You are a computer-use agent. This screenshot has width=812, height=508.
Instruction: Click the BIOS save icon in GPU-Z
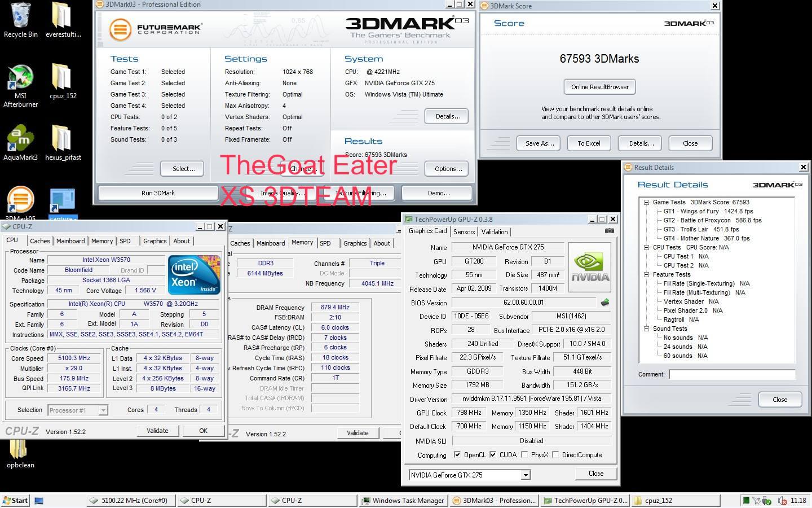[x=605, y=303]
